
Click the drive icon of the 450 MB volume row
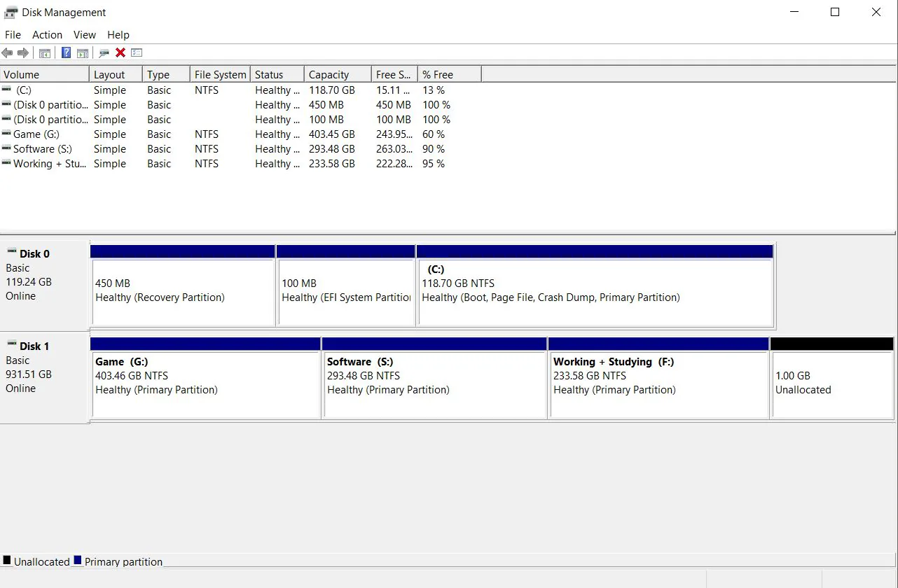click(x=6, y=104)
